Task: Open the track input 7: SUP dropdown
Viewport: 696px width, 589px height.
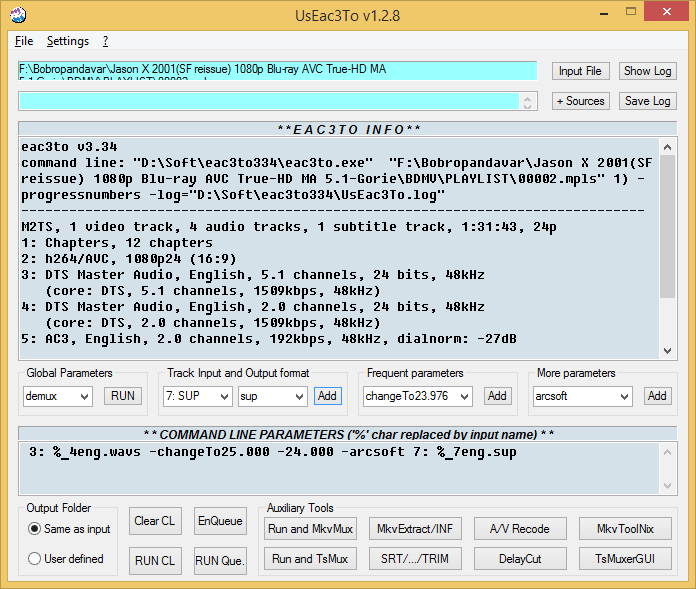Action: 198,396
